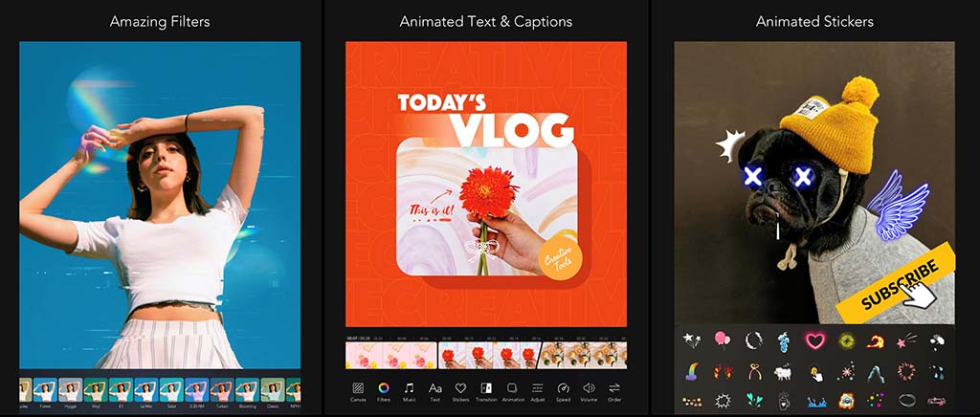Pick the white spiky starburst outline sticker

coord(724,402)
